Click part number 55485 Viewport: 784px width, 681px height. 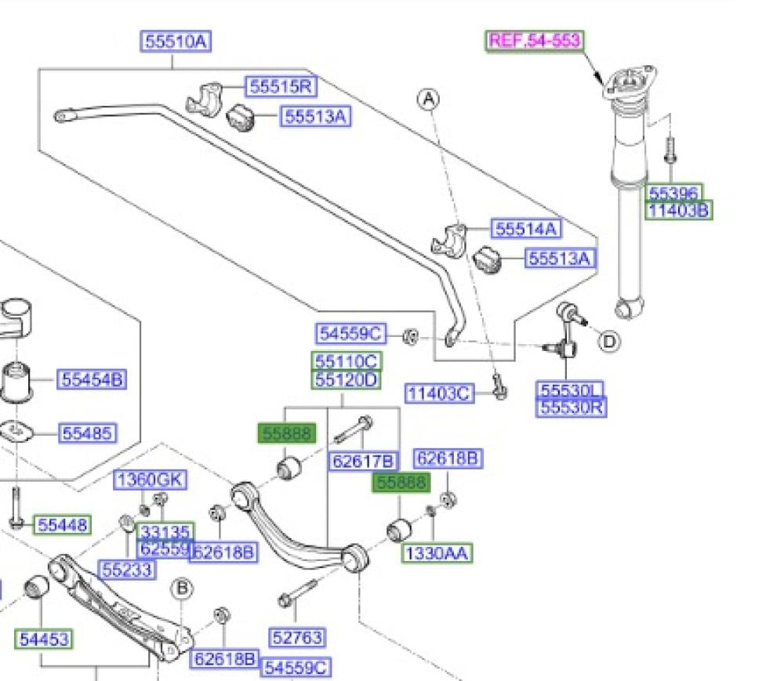pyautogui.click(x=88, y=433)
